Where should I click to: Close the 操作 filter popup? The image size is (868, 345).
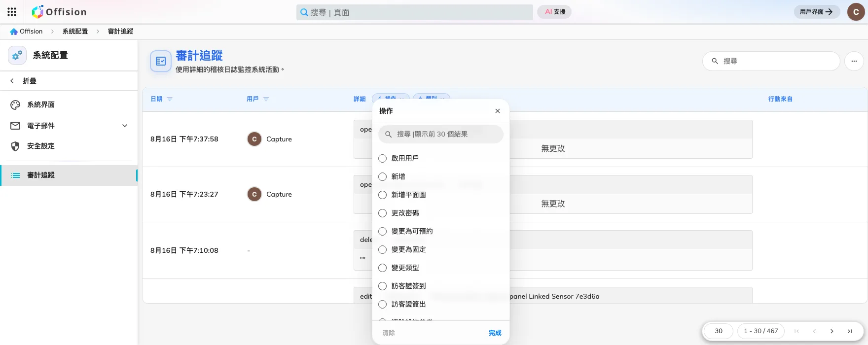(x=498, y=111)
